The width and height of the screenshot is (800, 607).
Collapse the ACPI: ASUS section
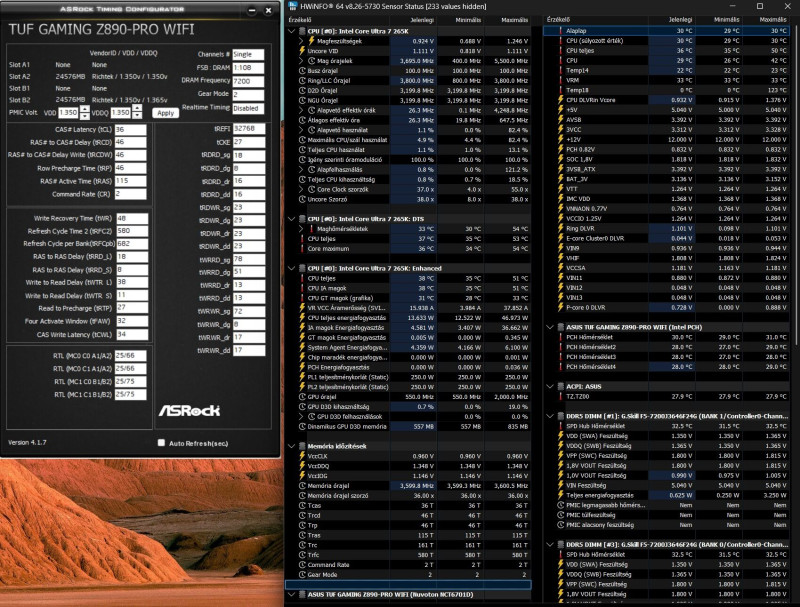pos(550,387)
